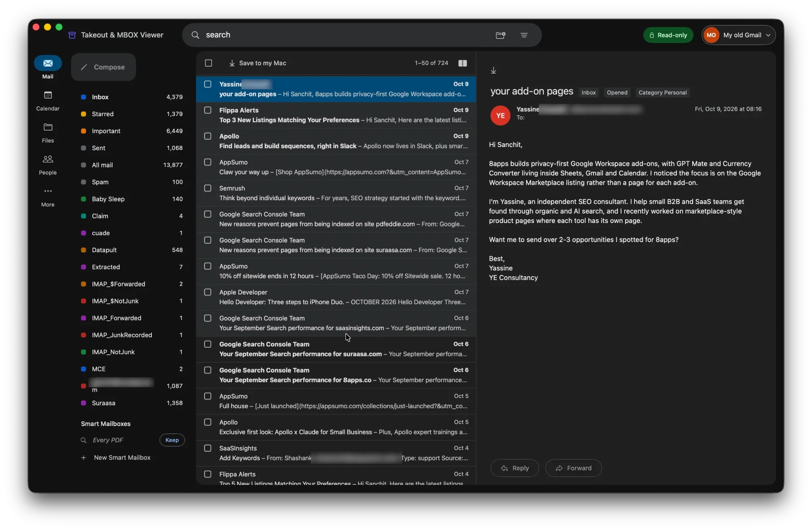Open the Mail section icon
This screenshot has width=812, height=530.
[48, 63]
